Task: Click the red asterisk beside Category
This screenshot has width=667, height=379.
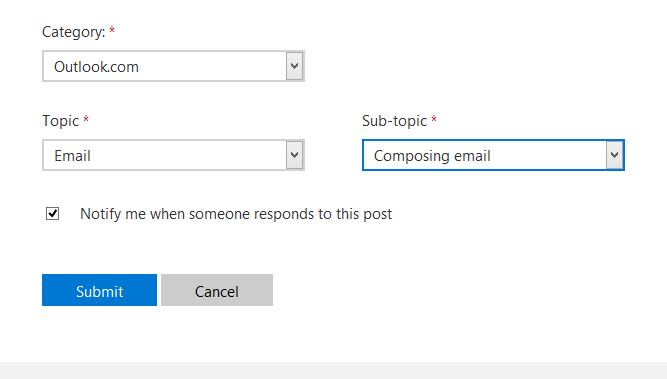Action: tap(112, 30)
